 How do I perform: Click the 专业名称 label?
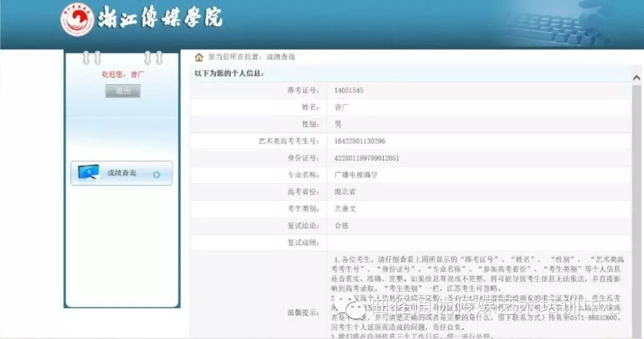pyautogui.click(x=303, y=175)
